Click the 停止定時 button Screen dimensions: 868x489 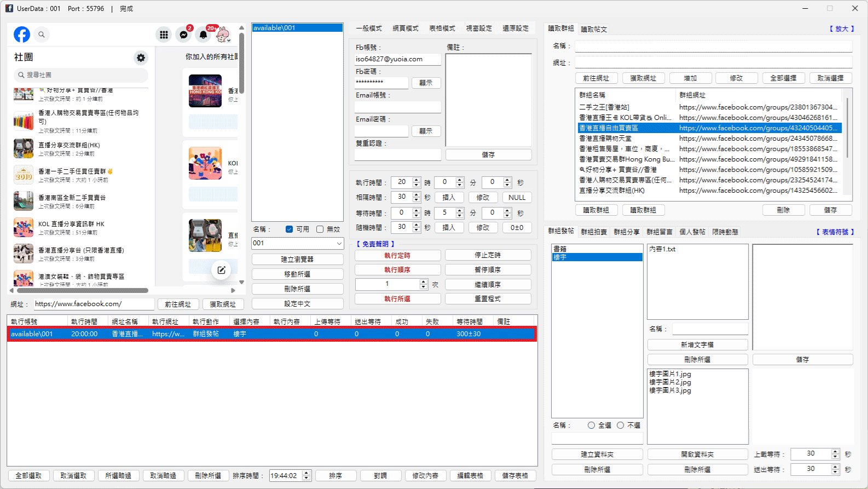[x=488, y=255]
